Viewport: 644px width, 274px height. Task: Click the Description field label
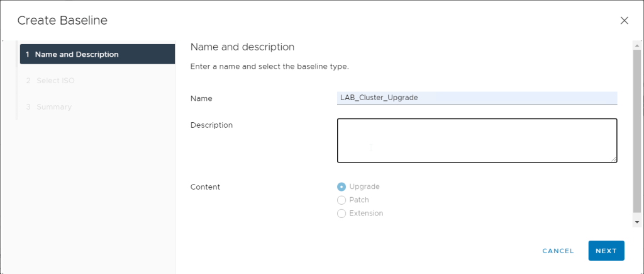[x=211, y=125]
